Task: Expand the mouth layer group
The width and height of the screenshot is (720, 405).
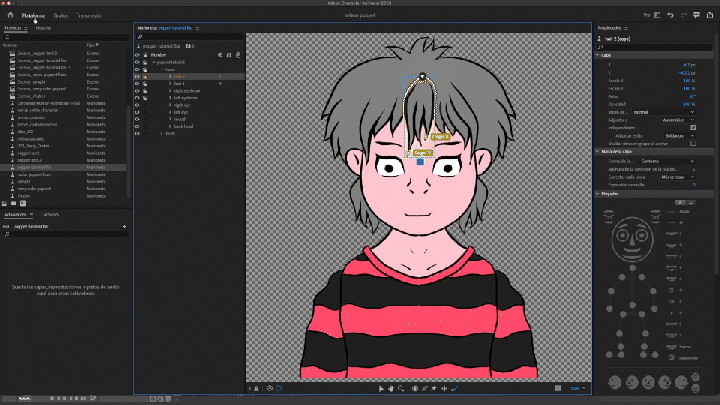Action: (171, 119)
